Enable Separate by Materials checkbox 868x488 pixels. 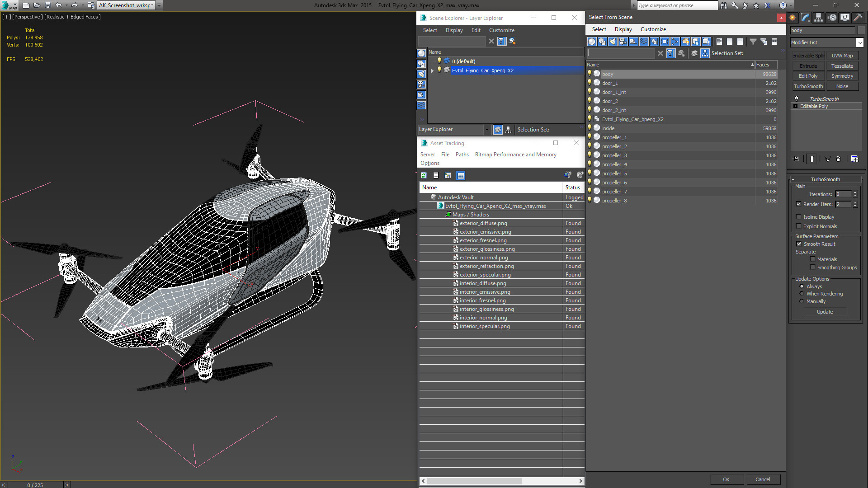812,259
